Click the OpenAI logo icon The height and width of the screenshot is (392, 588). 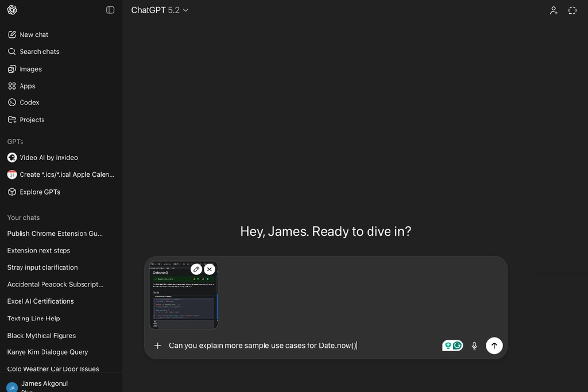tap(12, 10)
